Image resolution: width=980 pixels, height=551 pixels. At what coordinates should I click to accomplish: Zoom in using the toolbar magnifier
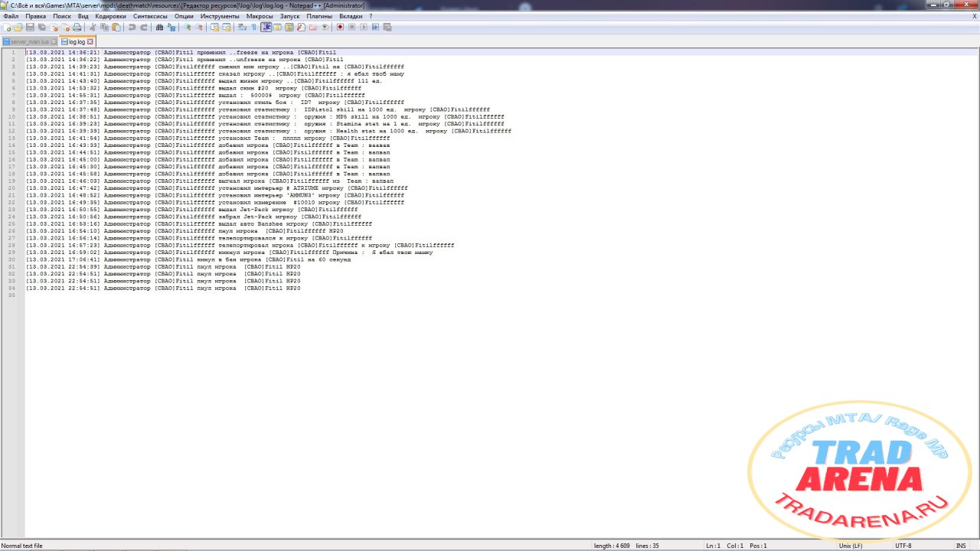click(x=187, y=27)
